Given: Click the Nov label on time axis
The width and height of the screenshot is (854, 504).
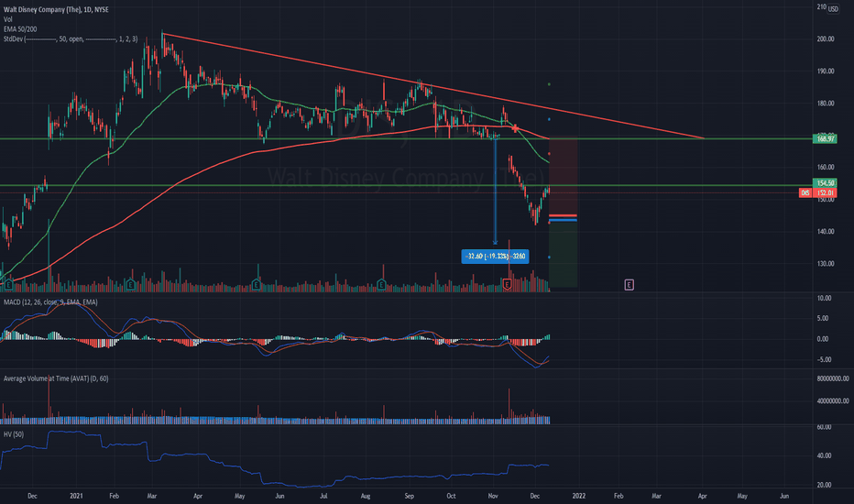Looking at the screenshot, I should click(x=493, y=496).
